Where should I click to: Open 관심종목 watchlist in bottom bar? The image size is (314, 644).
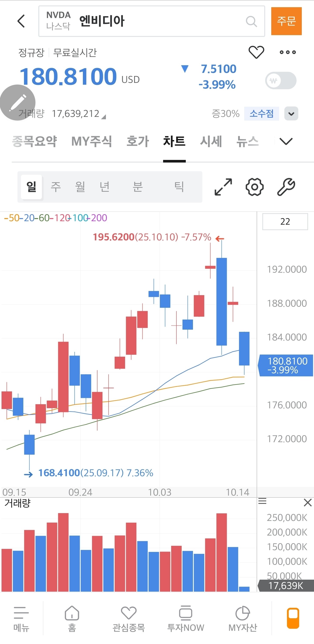(x=129, y=618)
